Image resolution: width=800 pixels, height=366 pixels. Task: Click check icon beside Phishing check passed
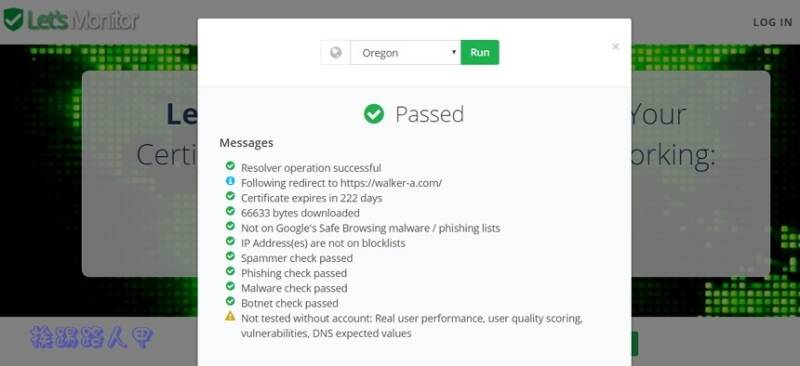coord(230,271)
